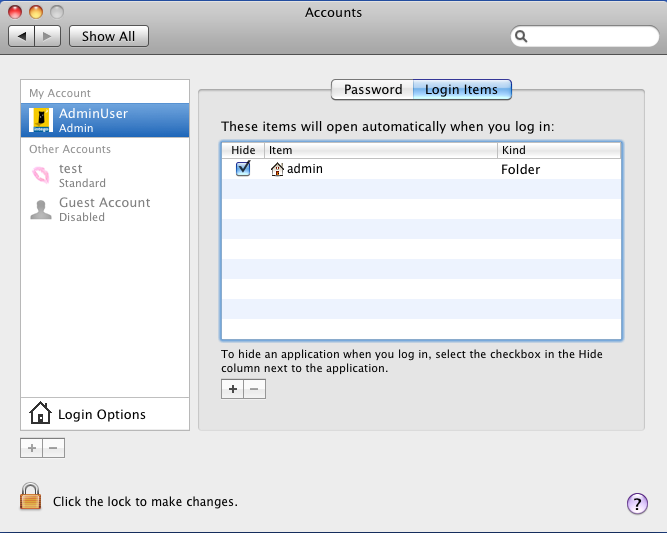
Task: Remove login item with minus button
Action: point(254,389)
